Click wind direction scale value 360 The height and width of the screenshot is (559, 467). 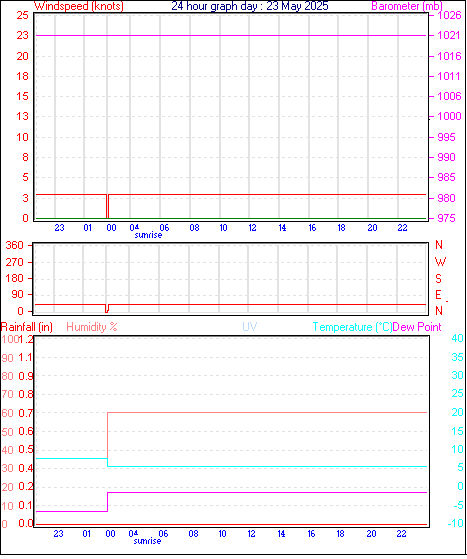tap(15, 245)
